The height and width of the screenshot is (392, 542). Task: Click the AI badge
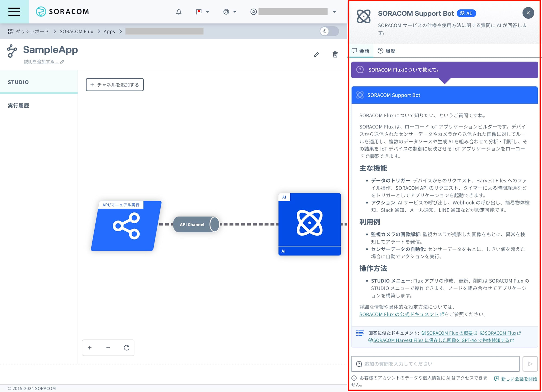point(466,13)
